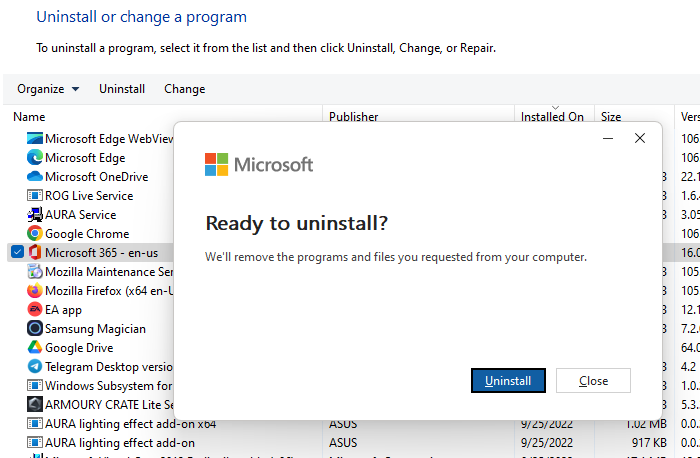The height and width of the screenshot is (458, 700).
Task: Open the Organize dropdown menu
Action: point(48,89)
